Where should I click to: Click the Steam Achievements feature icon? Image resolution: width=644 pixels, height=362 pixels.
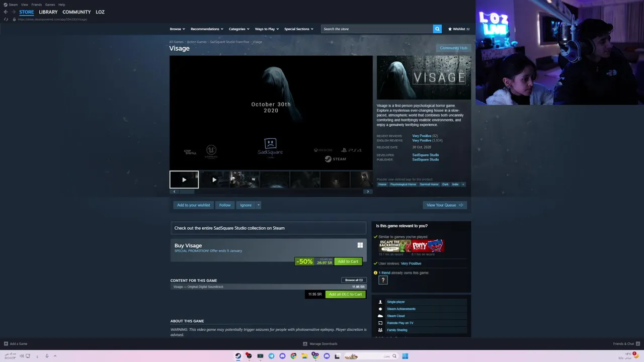pyautogui.click(x=380, y=309)
